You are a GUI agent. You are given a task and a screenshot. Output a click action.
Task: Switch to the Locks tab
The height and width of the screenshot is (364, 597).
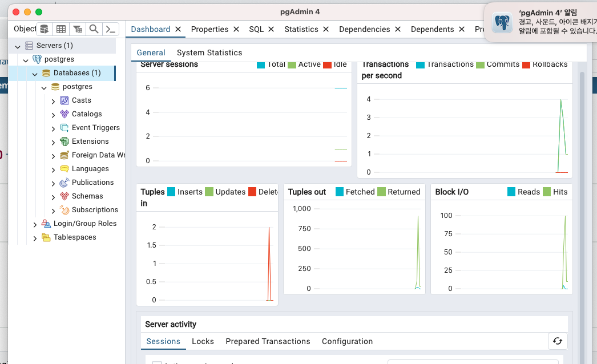(203, 341)
